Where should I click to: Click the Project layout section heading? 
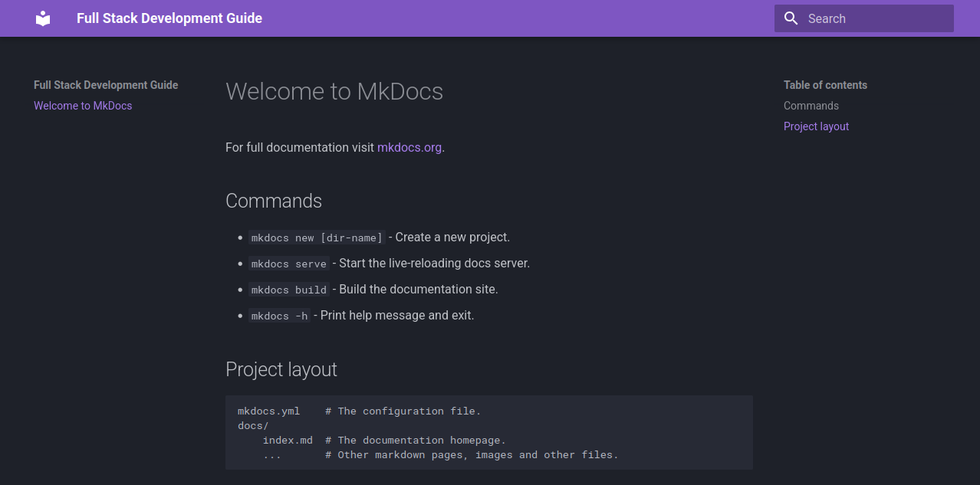coord(281,369)
